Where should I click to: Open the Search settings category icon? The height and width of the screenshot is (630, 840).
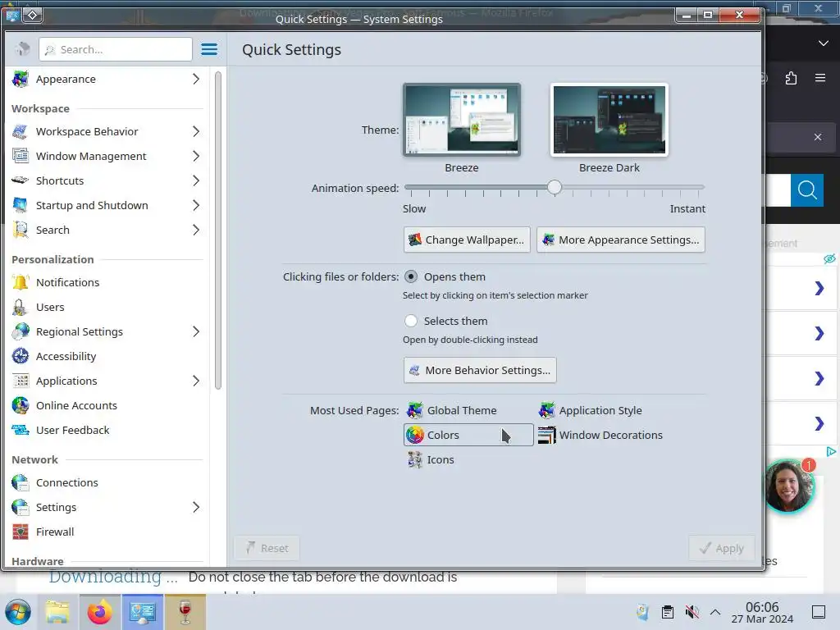(x=21, y=230)
